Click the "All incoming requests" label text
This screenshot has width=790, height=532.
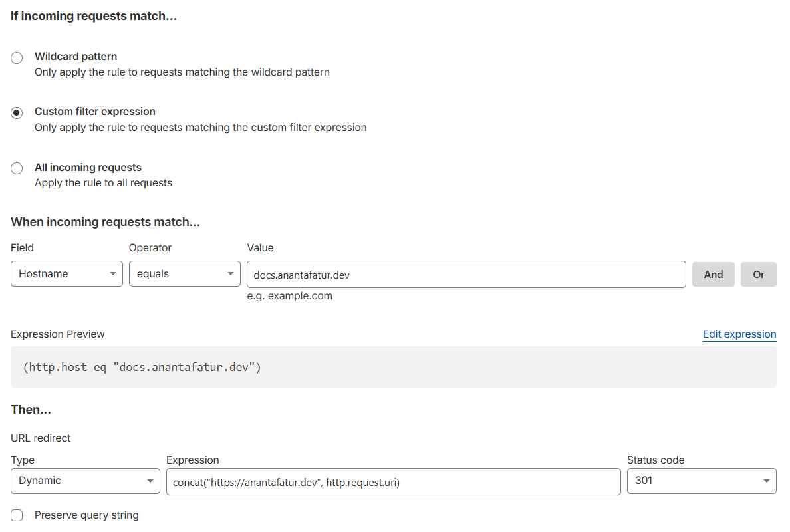click(88, 168)
